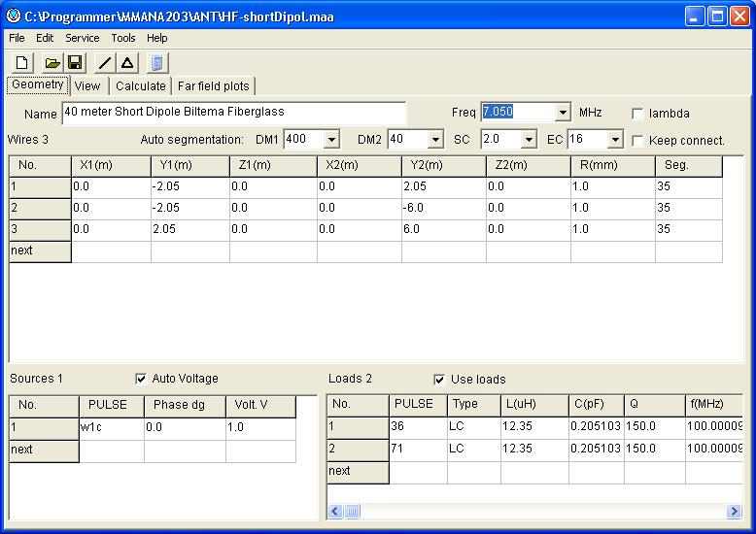Expand the DM2 dropdown
This screenshot has height=534, width=756.
[x=435, y=140]
